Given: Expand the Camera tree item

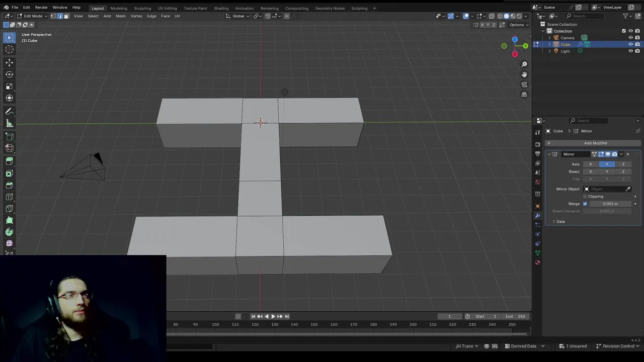Looking at the screenshot, I should point(549,38).
